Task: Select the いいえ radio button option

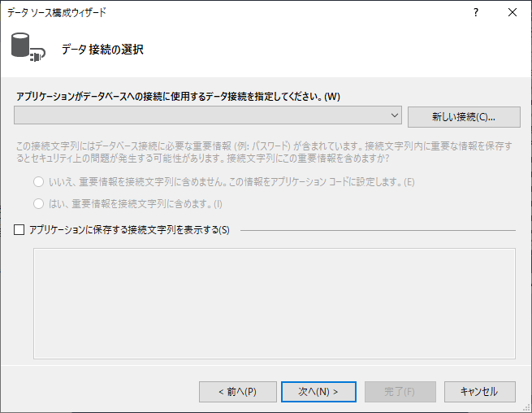Action: tap(39, 182)
